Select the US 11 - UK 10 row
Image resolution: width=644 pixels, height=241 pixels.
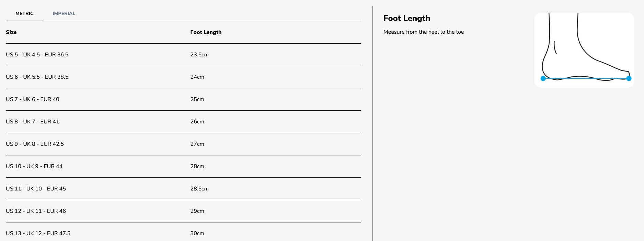(183, 189)
